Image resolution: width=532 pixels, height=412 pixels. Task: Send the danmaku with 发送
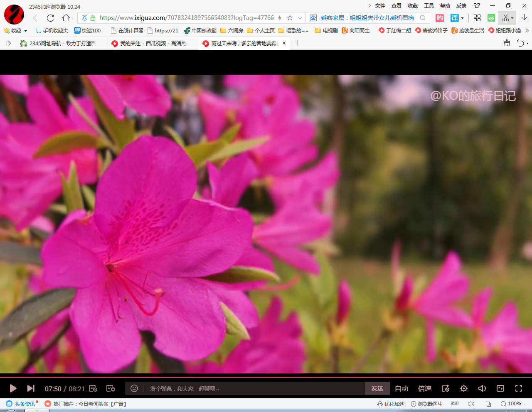(377, 388)
